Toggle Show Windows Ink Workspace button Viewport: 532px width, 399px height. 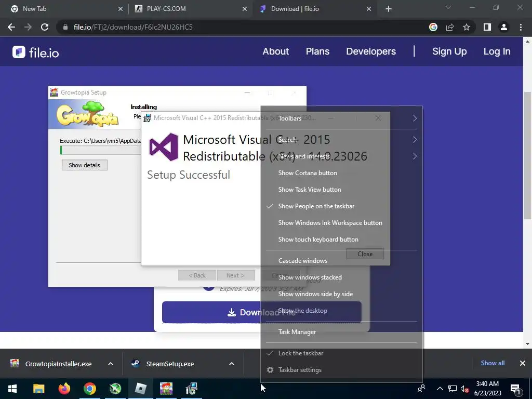tap(330, 222)
